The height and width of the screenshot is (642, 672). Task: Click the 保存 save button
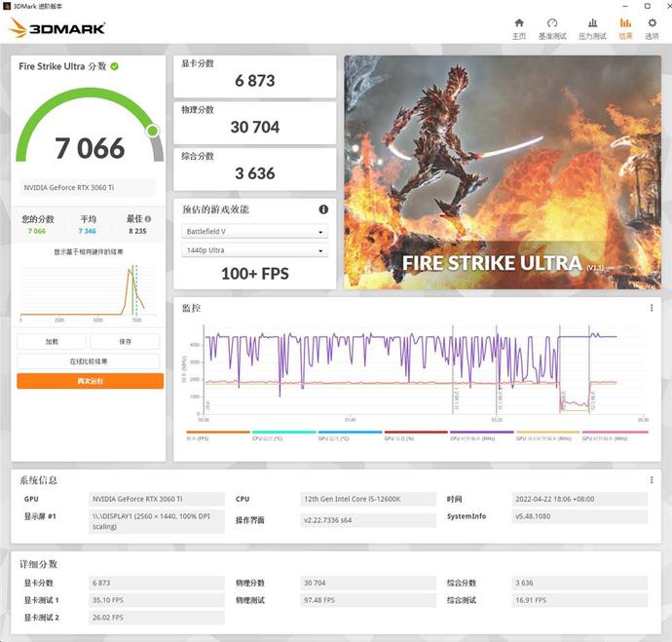tap(125, 342)
